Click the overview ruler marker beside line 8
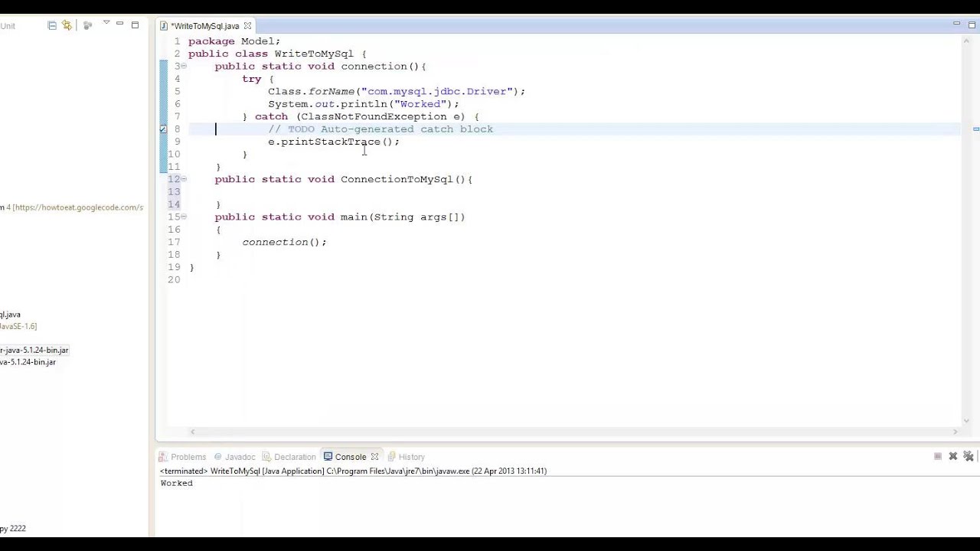 975,129
